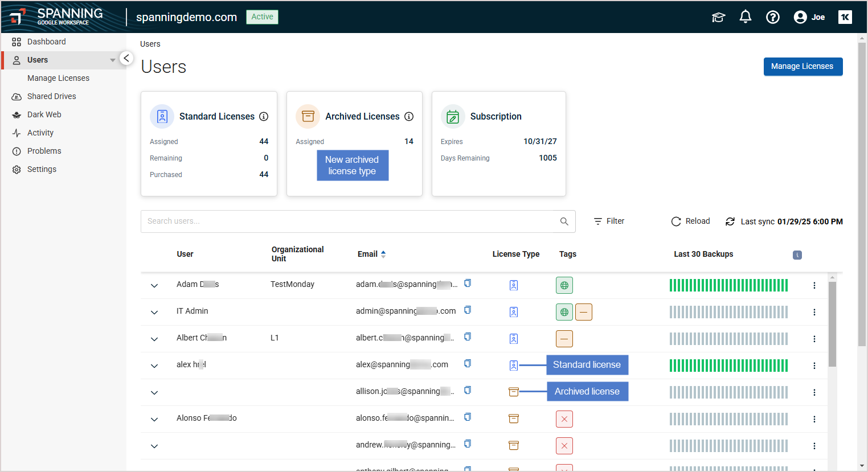Copy the allison email address

coord(468,390)
